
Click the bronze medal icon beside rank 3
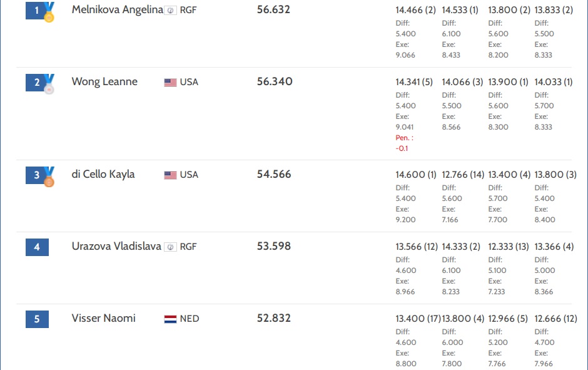(49, 177)
